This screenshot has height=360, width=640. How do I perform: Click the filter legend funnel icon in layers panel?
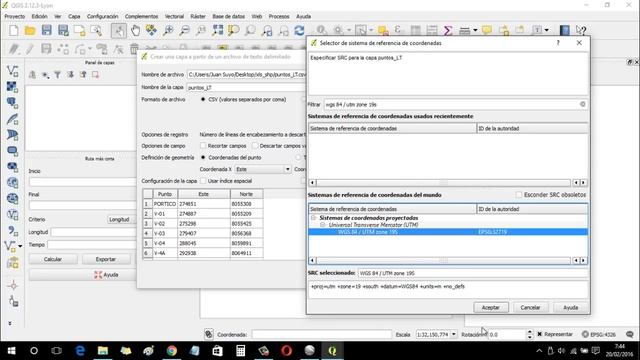tap(58, 75)
